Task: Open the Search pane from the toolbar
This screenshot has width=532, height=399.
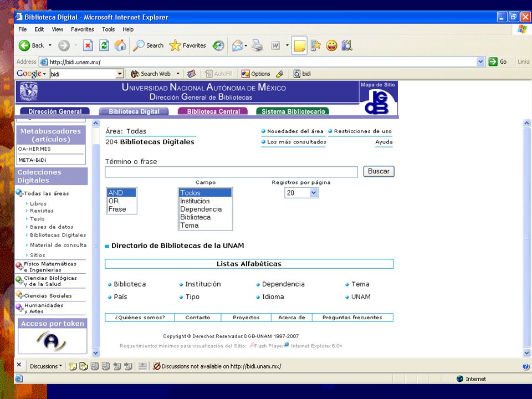Action: 148,45
